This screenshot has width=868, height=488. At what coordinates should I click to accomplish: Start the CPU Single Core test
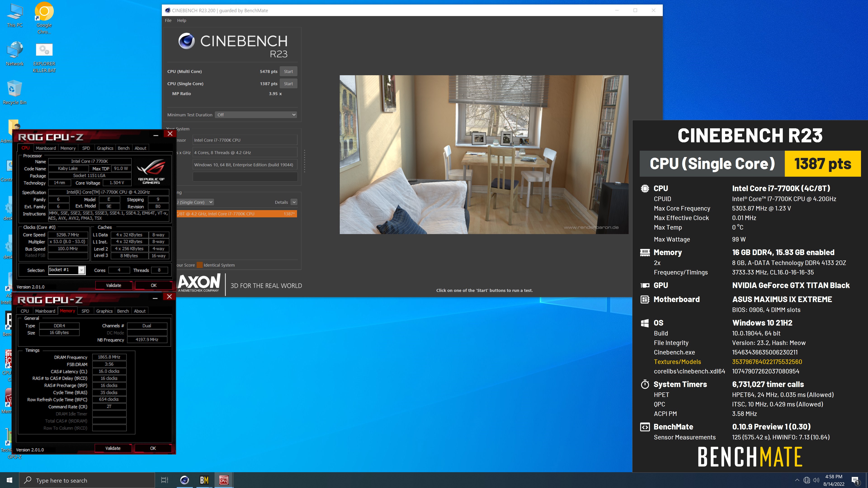[288, 84]
